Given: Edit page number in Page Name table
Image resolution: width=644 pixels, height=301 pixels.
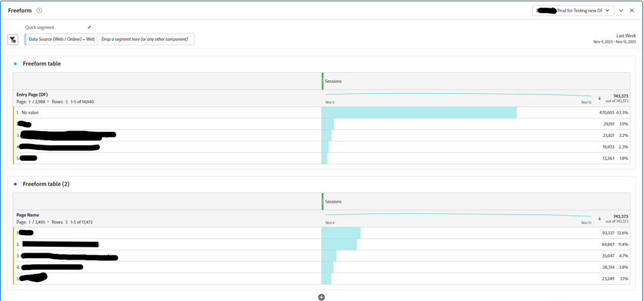Looking at the screenshot, I should pos(30,222).
